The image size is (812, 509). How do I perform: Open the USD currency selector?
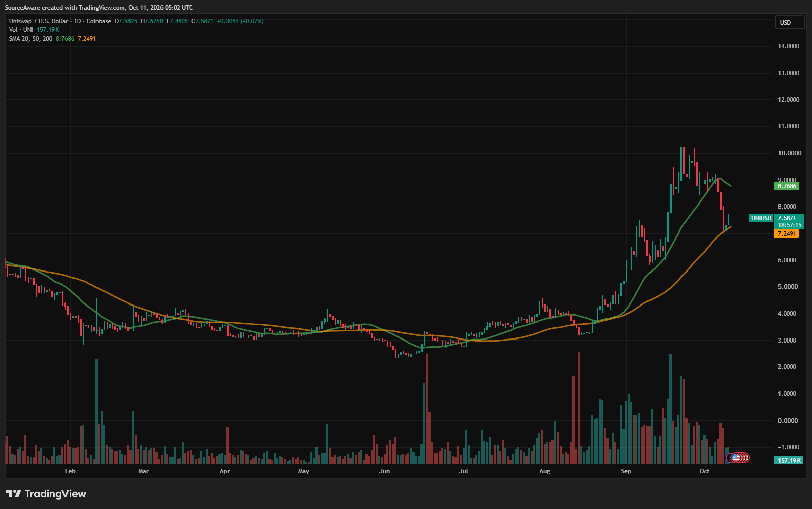[790, 22]
